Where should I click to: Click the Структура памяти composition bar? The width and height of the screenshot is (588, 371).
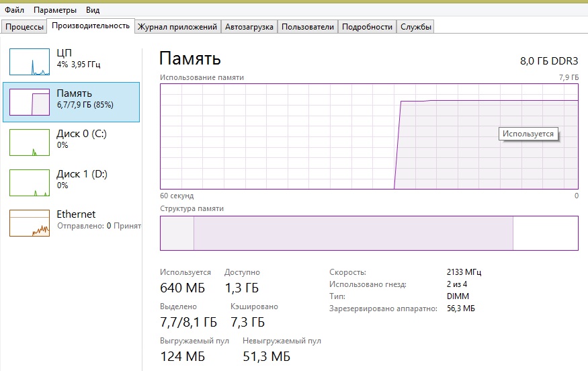click(369, 234)
